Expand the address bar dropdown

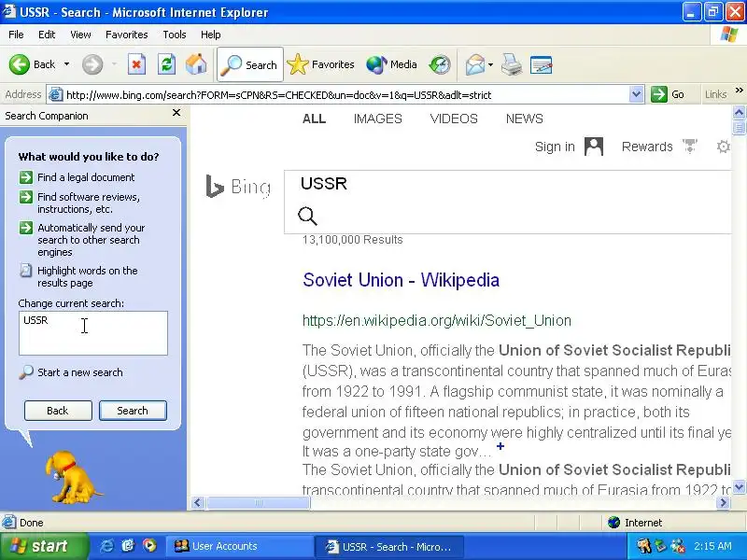pos(636,94)
